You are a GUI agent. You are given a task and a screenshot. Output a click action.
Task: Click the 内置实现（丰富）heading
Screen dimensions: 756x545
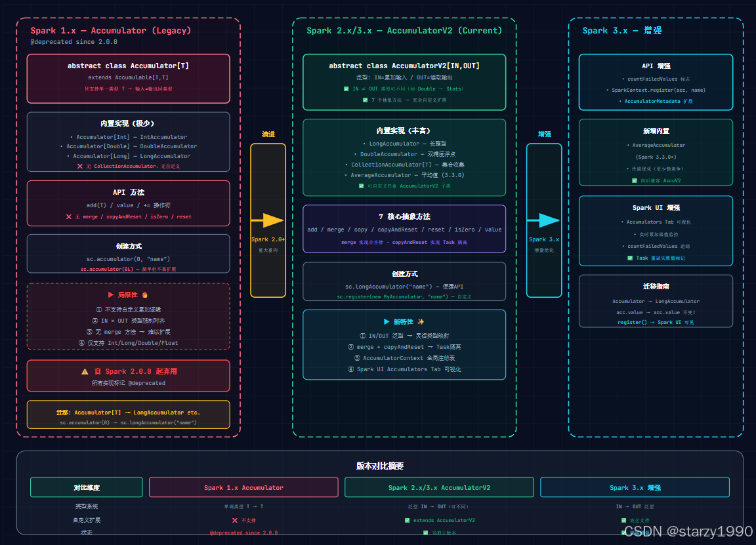(x=403, y=131)
